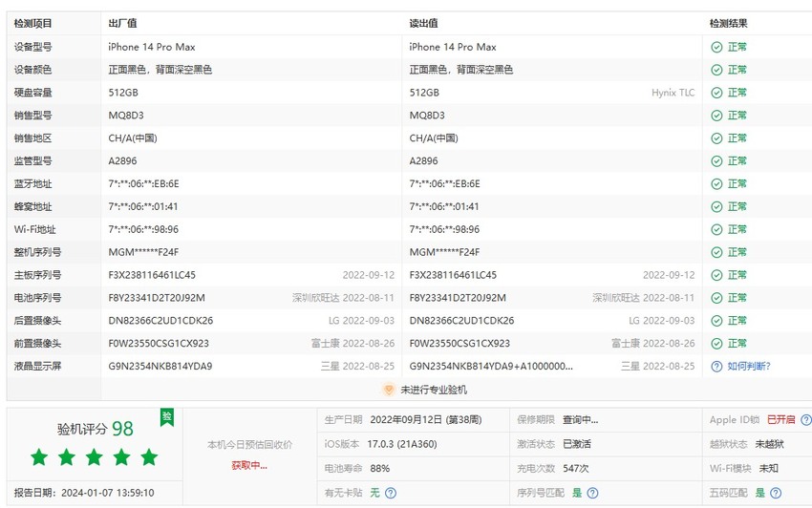812x508 pixels.
Task: Click the check icon in 后置摄像头 row
Action: click(x=716, y=321)
